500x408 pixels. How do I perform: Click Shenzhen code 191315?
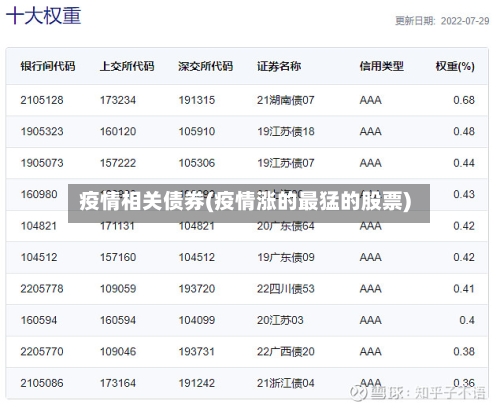point(197,100)
